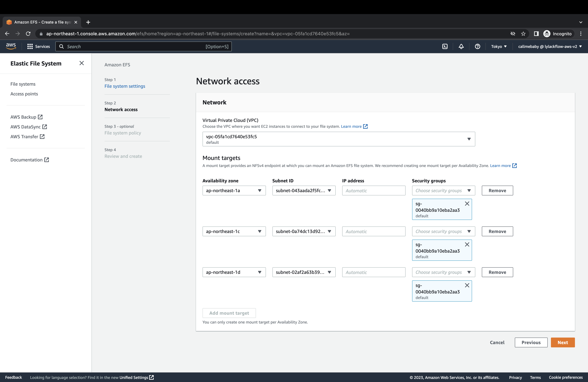Image resolution: width=588 pixels, height=382 pixels.
Task: Open the Tokyo region selector
Action: coord(499,46)
